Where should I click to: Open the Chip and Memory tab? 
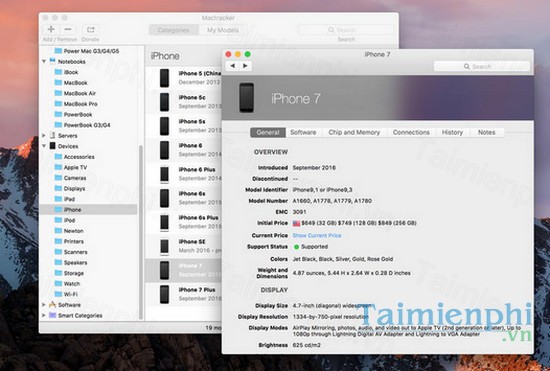(x=354, y=132)
